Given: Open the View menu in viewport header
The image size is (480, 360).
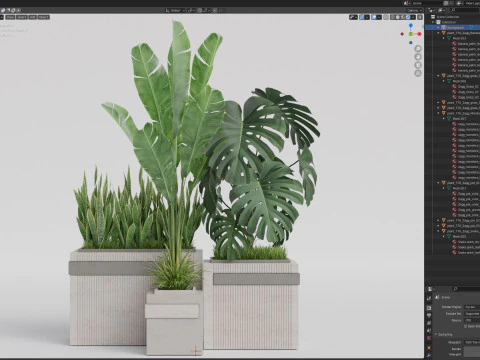Looking at the screenshot, I should click(10, 17).
